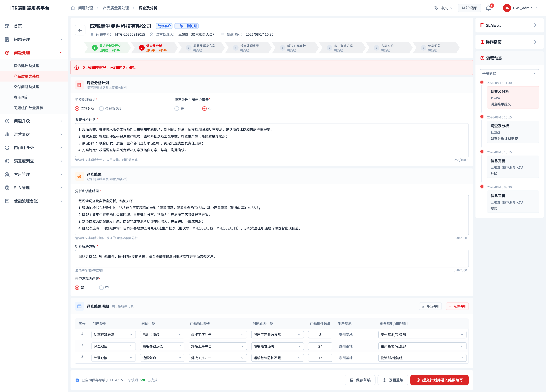
Task: Click the 问题受理 sidebar icon
Action: tap(7, 39)
